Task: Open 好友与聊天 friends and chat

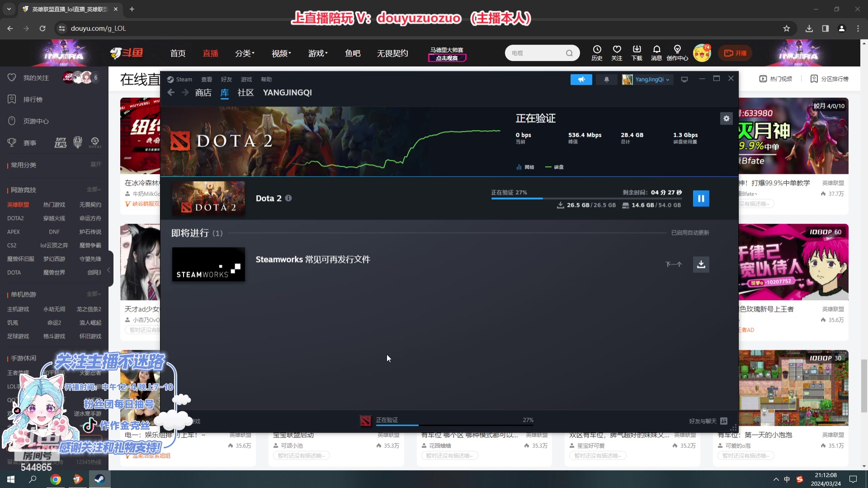Action: [x=708, y=421]
